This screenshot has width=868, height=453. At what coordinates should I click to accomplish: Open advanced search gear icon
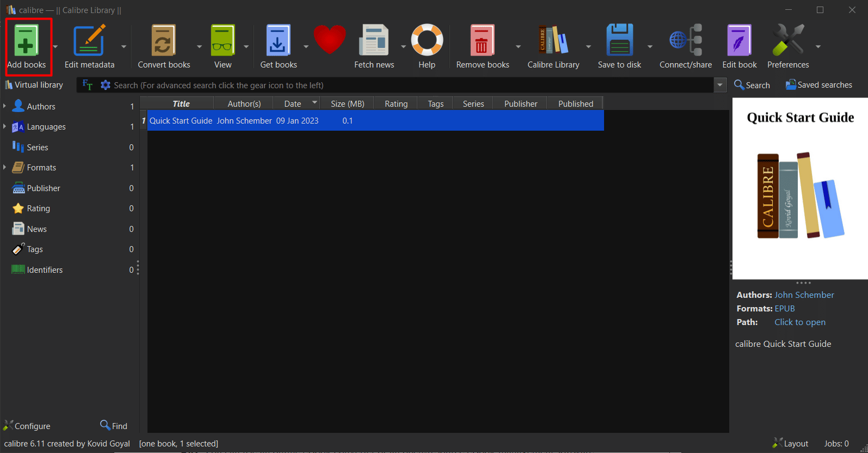click(106, 85)
